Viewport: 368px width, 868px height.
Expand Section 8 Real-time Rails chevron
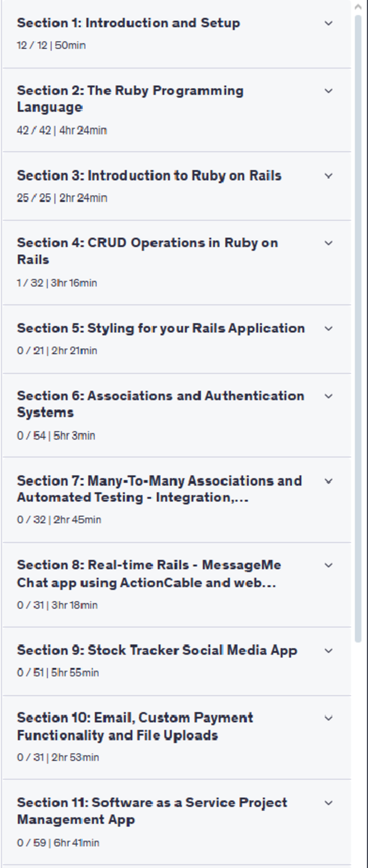(x=328, y=565)
